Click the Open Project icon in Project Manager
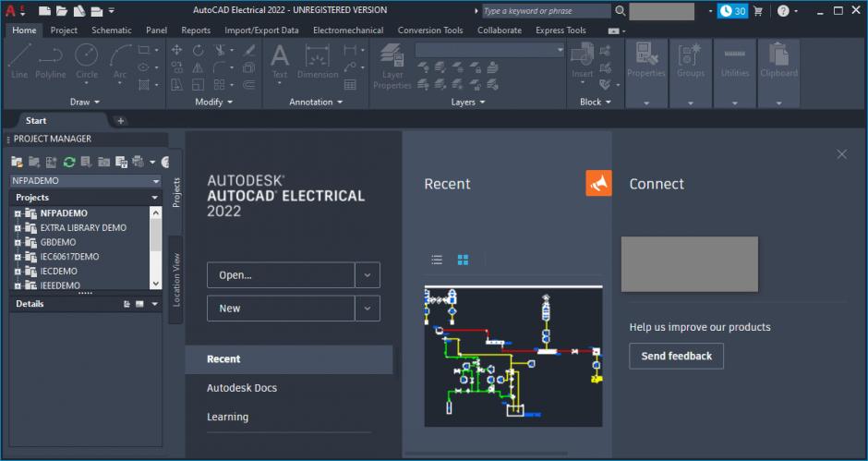The width and height of the screenshot is (868, 461). coord(17,162)
